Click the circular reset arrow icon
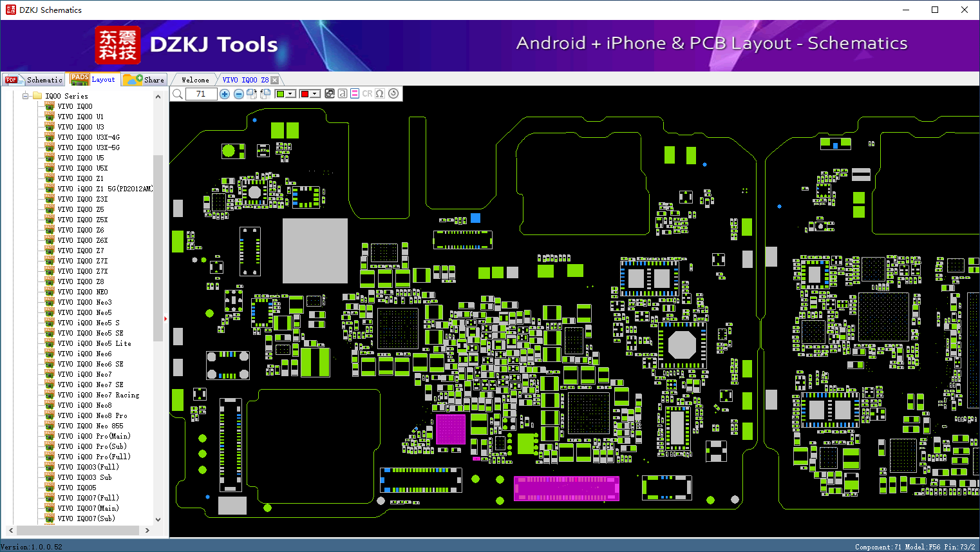This screenshot has width=980, height=552. [x=393, y=93]
